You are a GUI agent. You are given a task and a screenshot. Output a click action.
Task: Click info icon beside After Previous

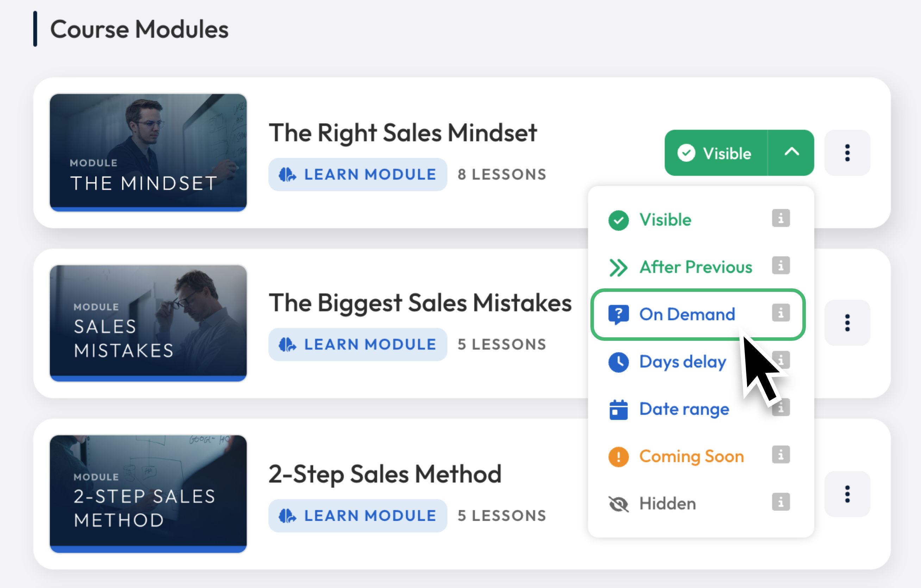[x=781, y=265]
